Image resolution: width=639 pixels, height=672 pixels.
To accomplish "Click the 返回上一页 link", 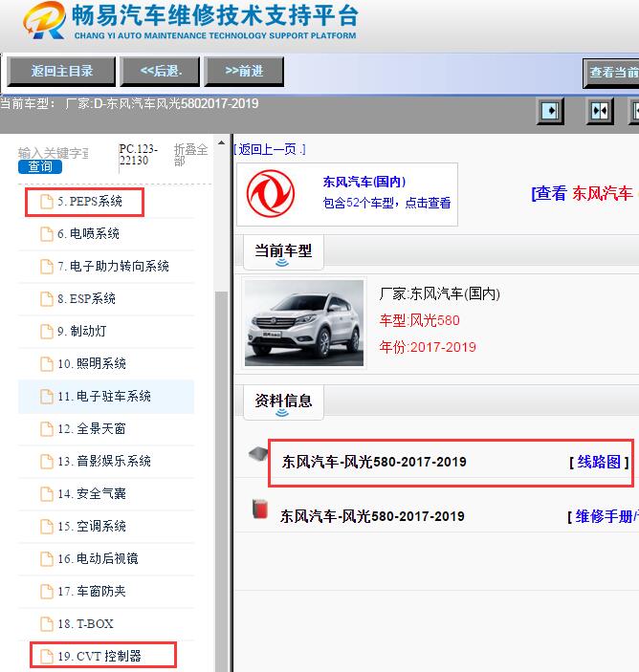I will click(270, 149).
